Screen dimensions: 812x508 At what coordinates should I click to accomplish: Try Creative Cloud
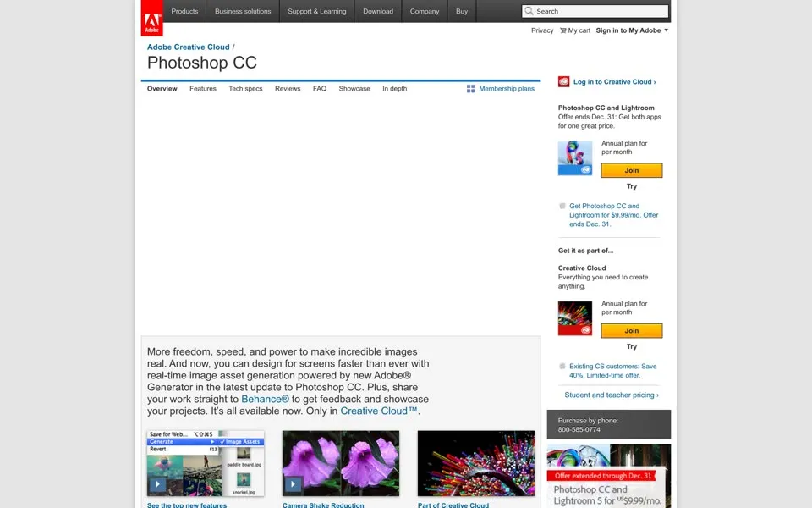click(631, 346)
